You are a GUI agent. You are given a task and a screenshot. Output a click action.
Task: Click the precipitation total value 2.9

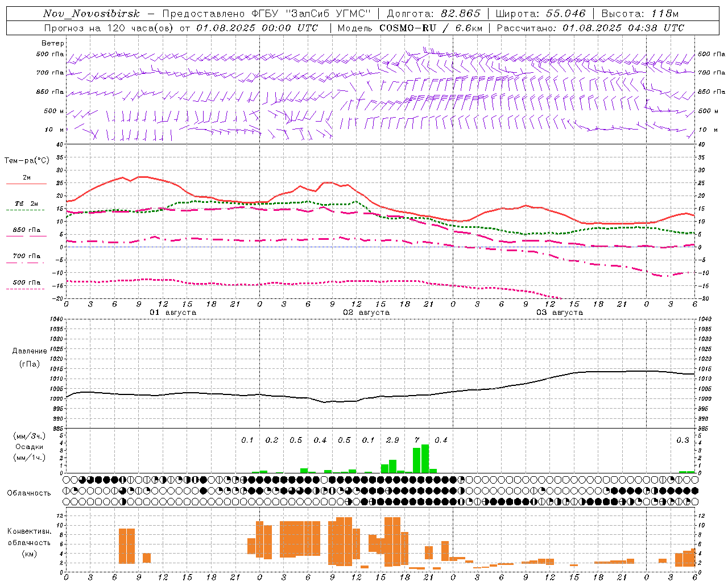[x=392, y=440]
